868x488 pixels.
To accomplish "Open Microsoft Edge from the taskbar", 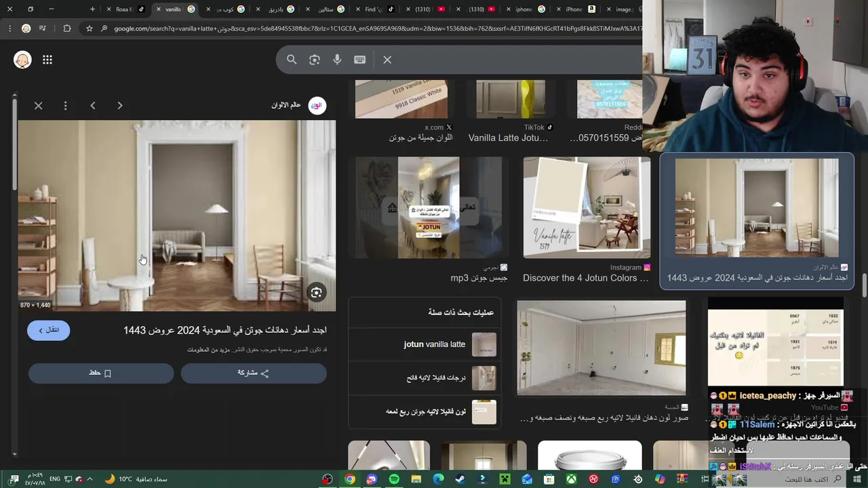I will tap(438, 479).
